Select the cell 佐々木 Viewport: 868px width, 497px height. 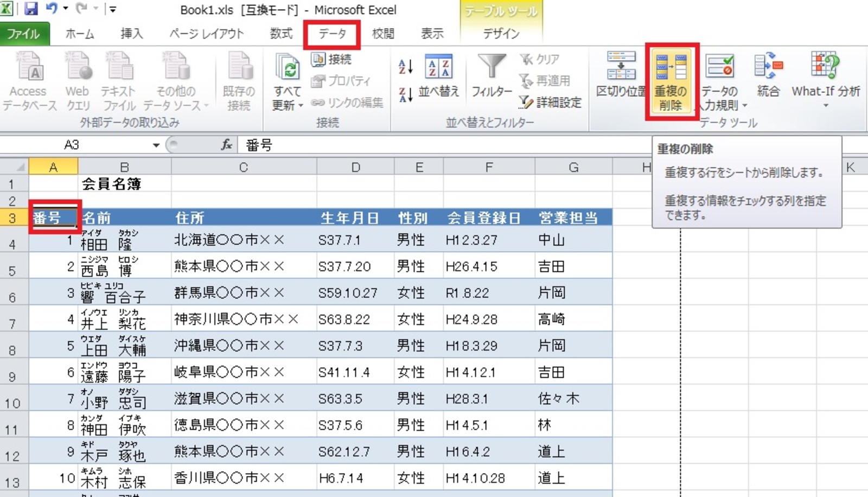point(573,398)
